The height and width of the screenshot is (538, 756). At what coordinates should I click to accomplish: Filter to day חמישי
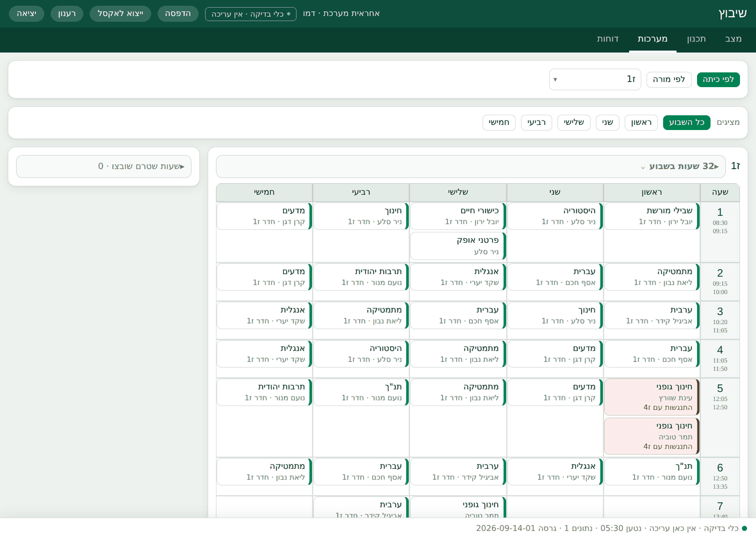coord(499,122)
